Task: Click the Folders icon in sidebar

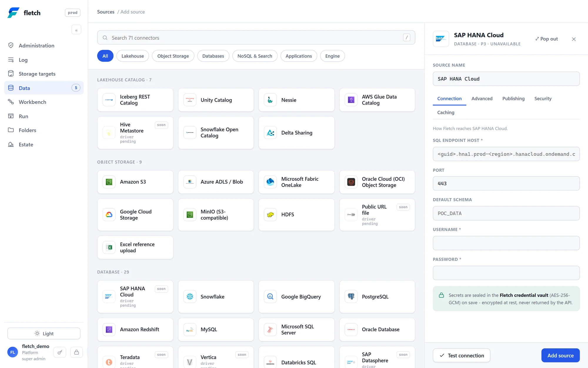Action: (11, 130)
